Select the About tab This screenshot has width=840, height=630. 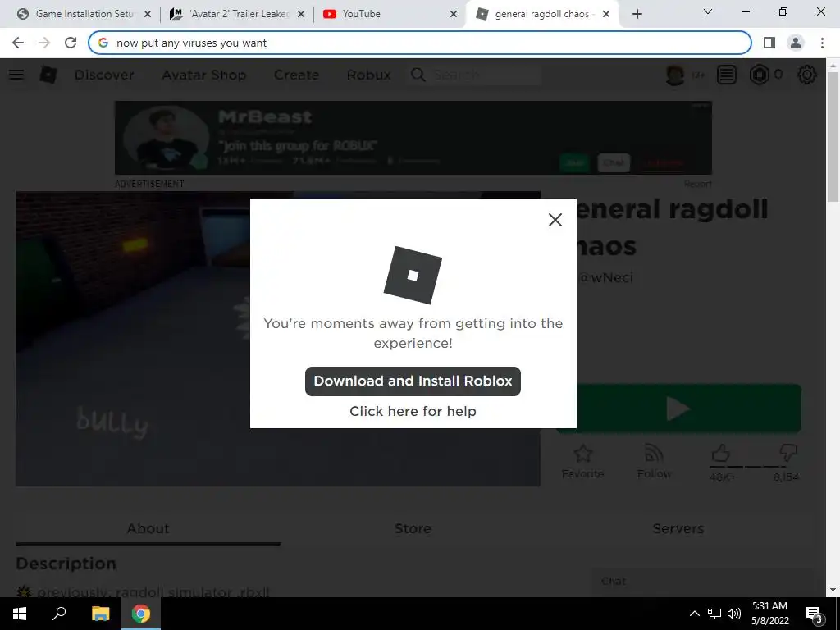point(148,529)
